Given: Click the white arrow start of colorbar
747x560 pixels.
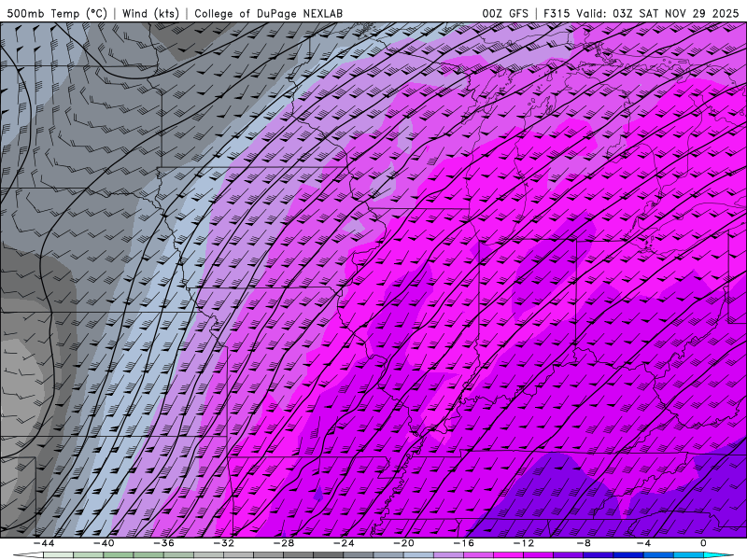Looking at the screenshot, I should click(29, 555).
